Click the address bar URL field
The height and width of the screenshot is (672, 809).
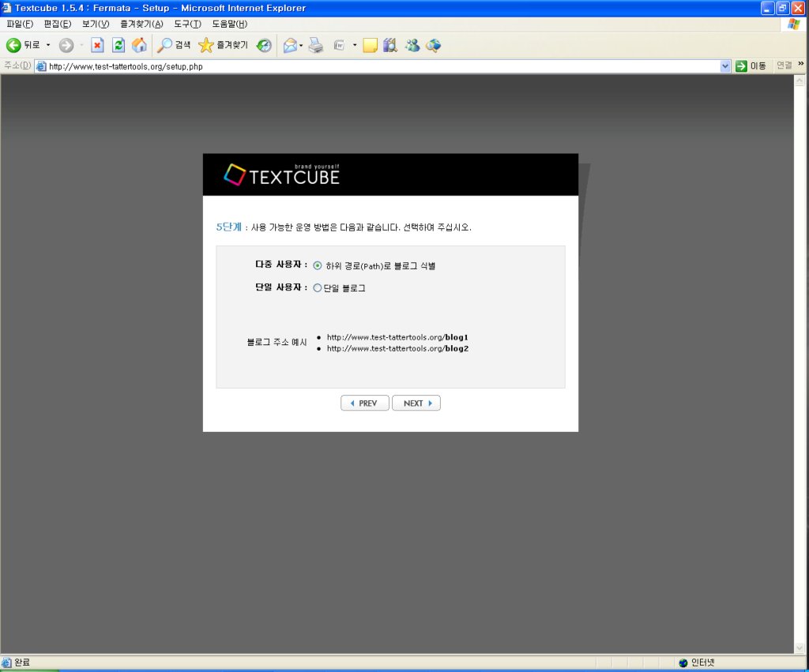[x=382, y=66]
